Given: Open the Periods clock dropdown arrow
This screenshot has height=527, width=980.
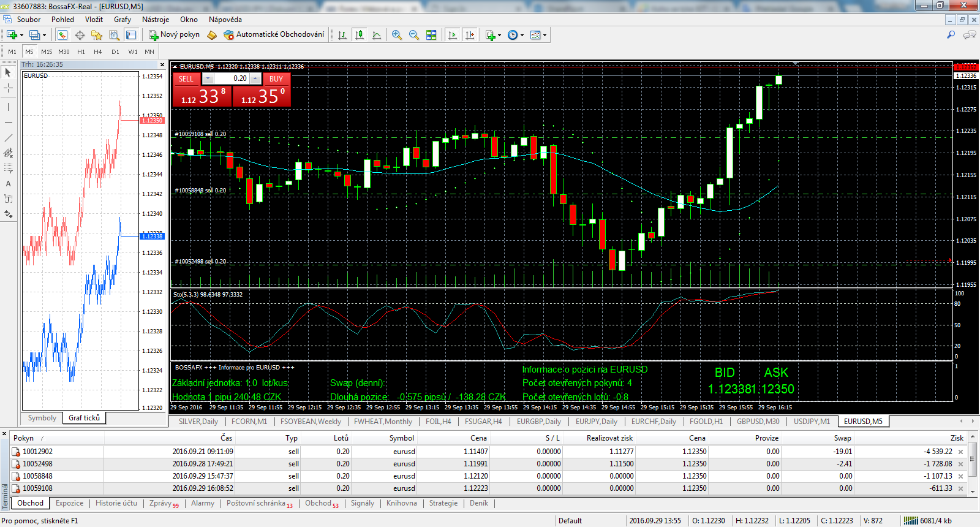Looking at the screenshot, I should [x=522, y=35].
